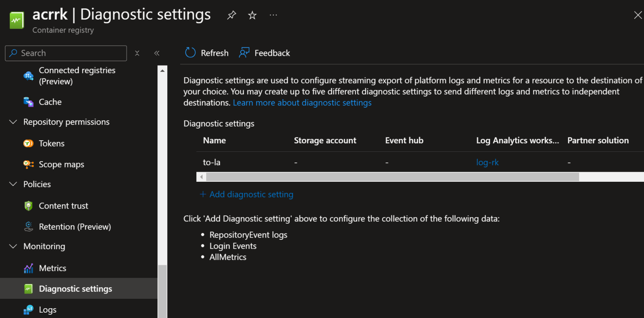Collapse the Policies section
The height and width of the screenshot is (318, 644).
(x=13, y=184)
